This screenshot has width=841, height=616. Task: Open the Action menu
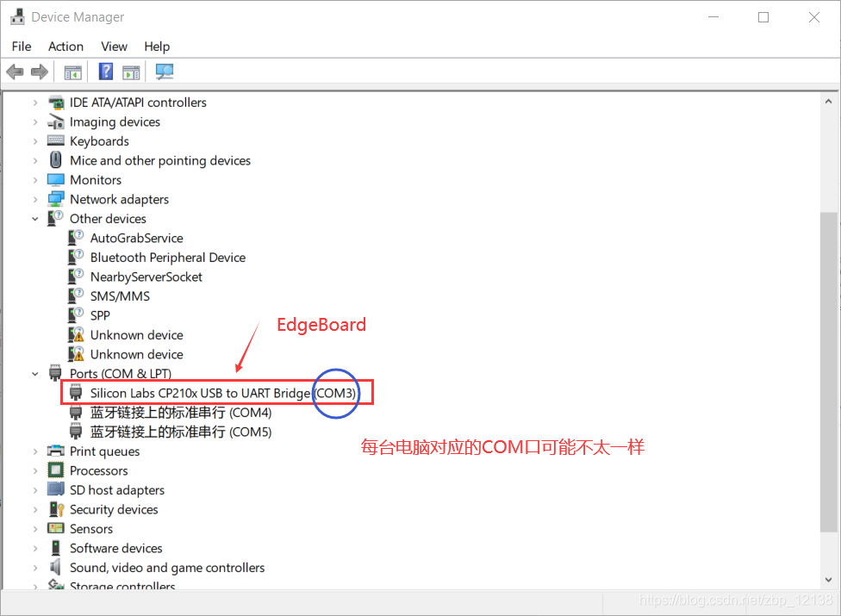66,47
